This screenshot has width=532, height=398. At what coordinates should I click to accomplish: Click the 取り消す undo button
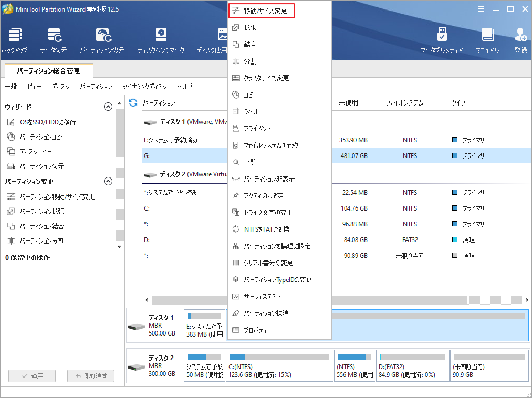(x=90, y=376)
